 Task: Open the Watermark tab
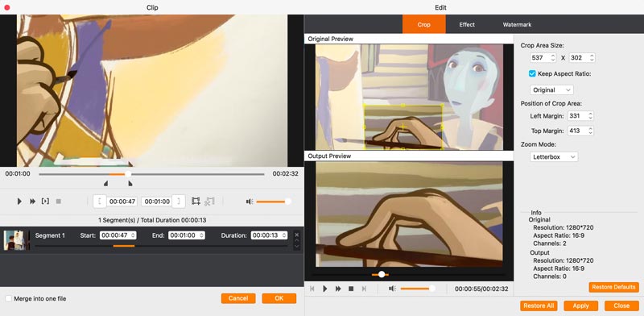[517, 24]
